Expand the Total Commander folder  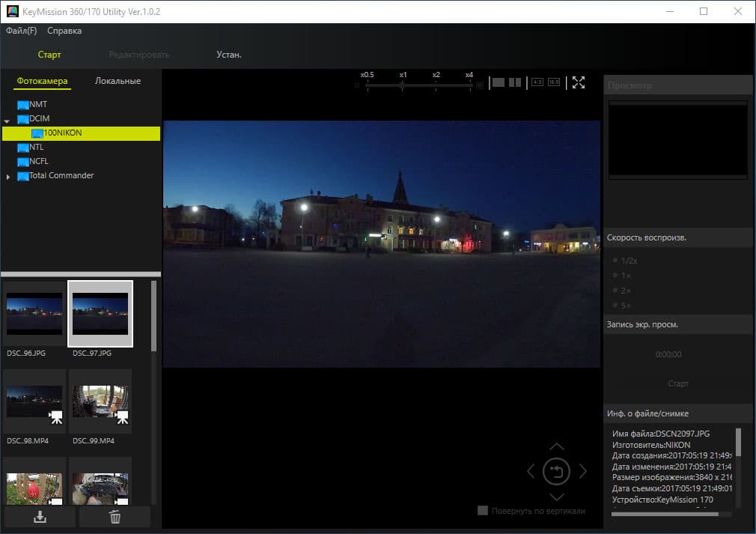[8, 177]
